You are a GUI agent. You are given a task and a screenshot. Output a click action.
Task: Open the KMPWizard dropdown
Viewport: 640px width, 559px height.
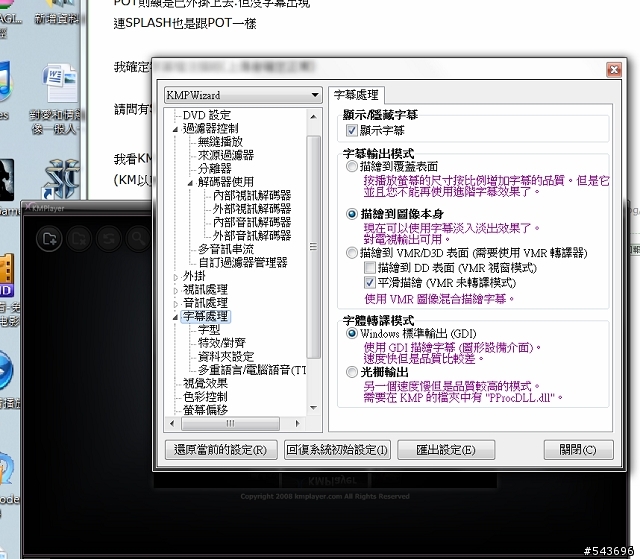[x=243, y=95]
